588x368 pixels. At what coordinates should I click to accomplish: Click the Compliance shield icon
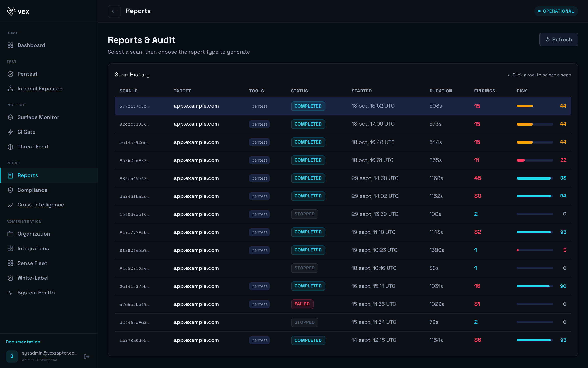10,190
